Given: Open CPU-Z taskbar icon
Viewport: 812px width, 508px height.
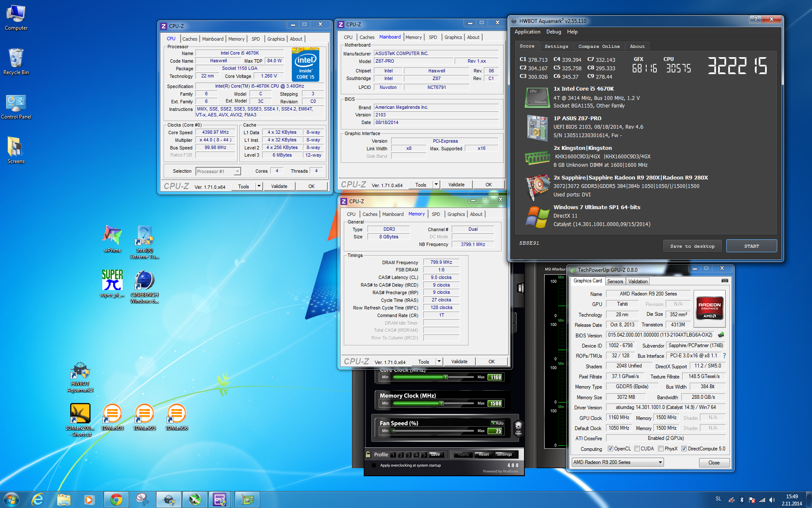Looking at the screenshot, I should [x=220, y=500].
